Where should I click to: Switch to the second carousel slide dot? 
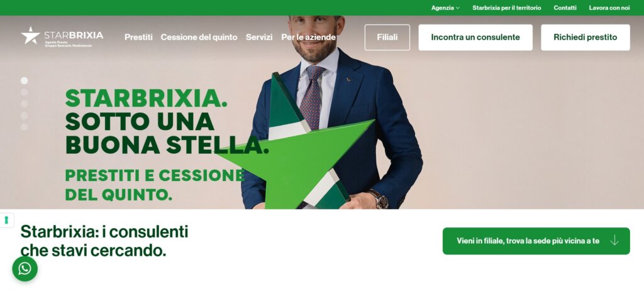click(25, 92)
